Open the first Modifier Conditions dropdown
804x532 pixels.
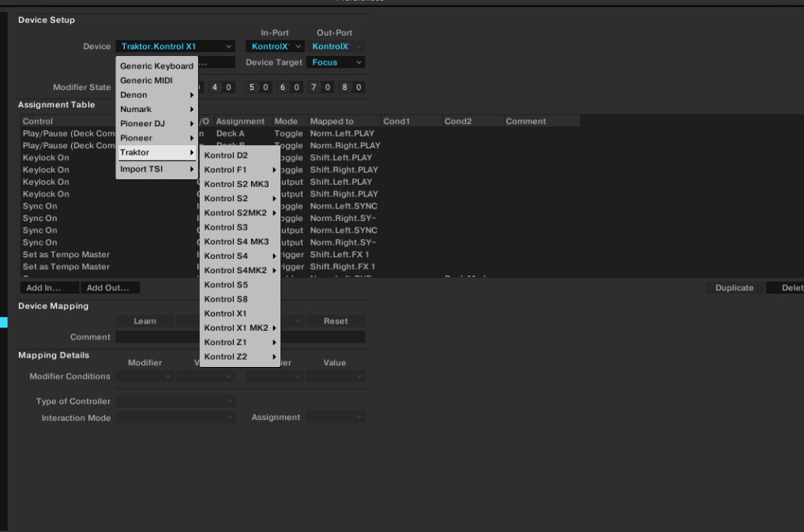(x=145, y=377)
